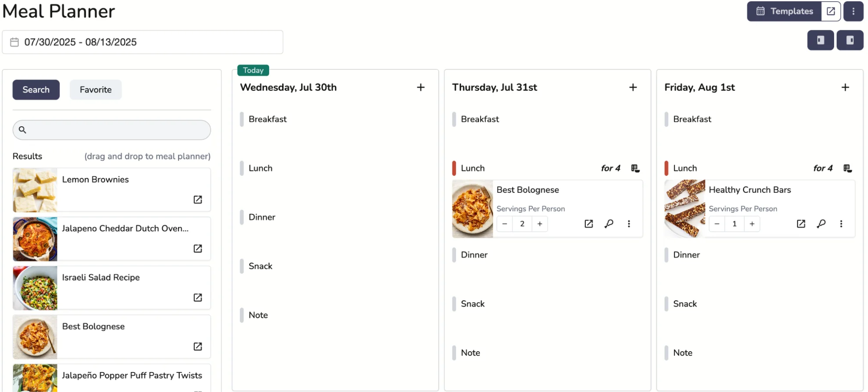Open the date range picker
Viewport: 868px width, 392px height.
click(x=142, y=42)
